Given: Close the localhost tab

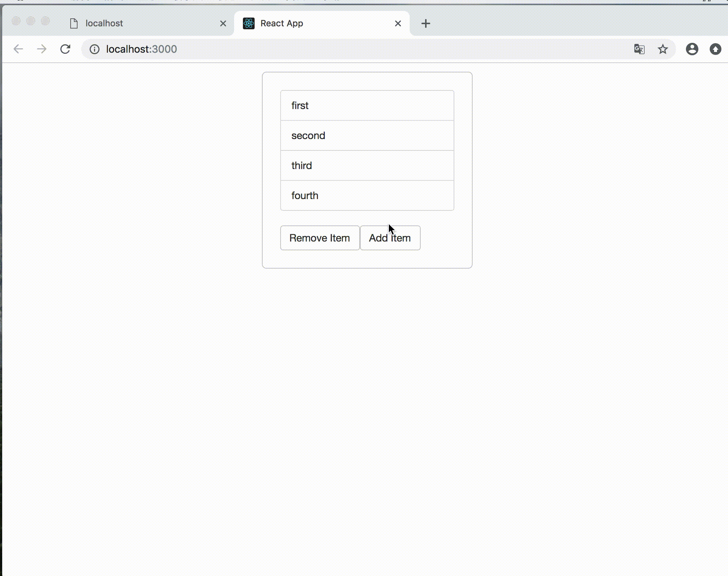Looking at the screenshot, I should click(223, 23).
